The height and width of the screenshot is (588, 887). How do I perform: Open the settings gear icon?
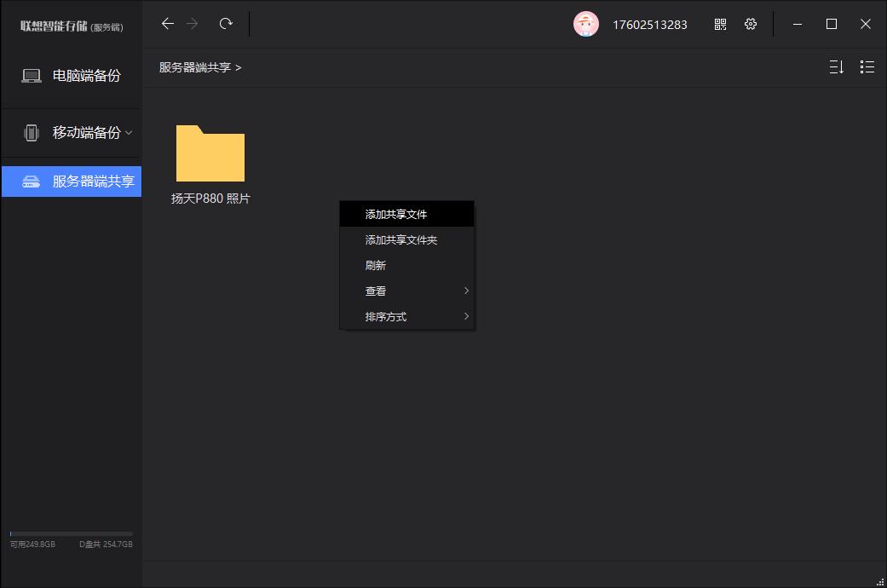(x=750, y=24)
